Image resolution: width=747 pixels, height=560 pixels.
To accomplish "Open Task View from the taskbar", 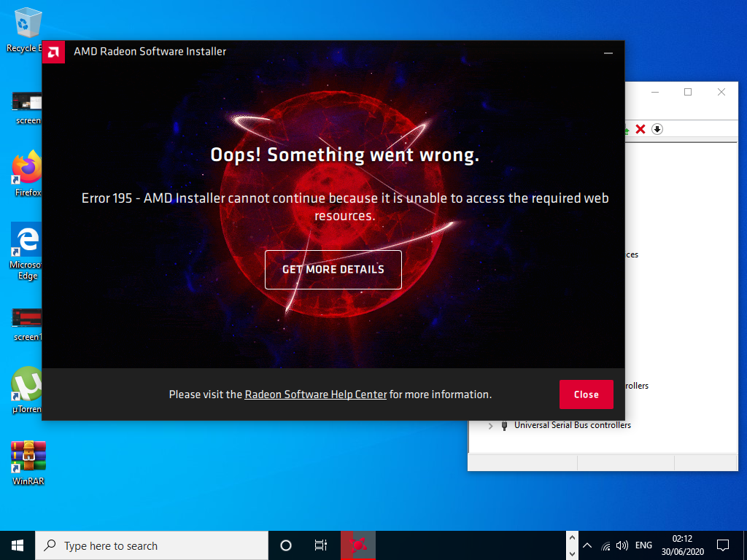I will coord(320,545).
